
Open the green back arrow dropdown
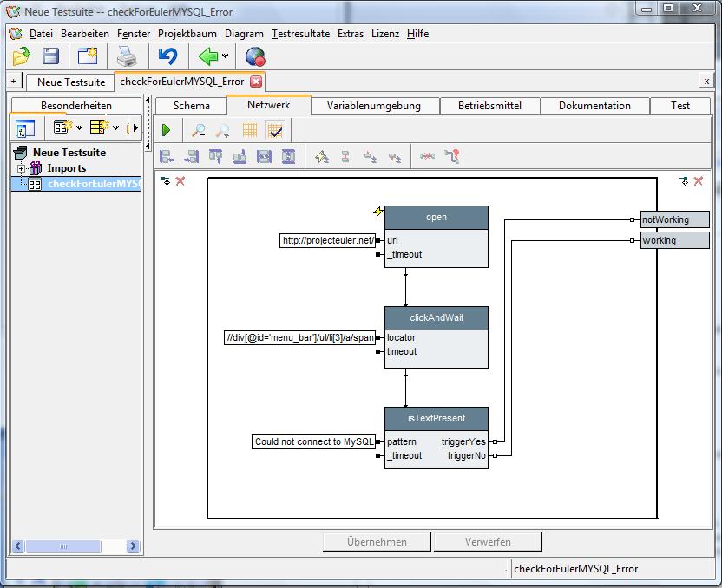point(226,56)
